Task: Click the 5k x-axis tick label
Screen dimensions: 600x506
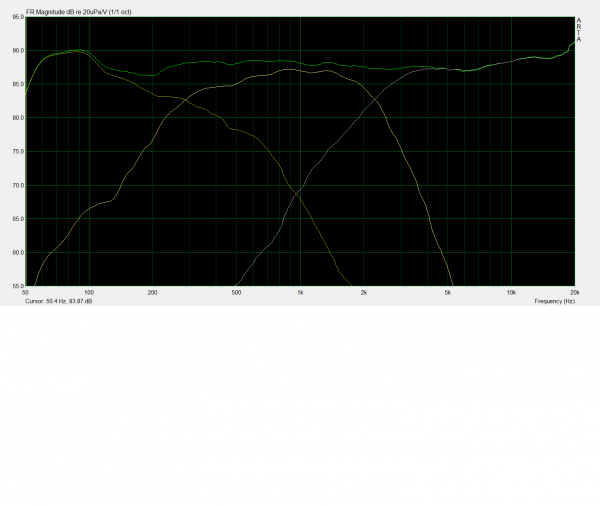Action: (x=447, y=293)
